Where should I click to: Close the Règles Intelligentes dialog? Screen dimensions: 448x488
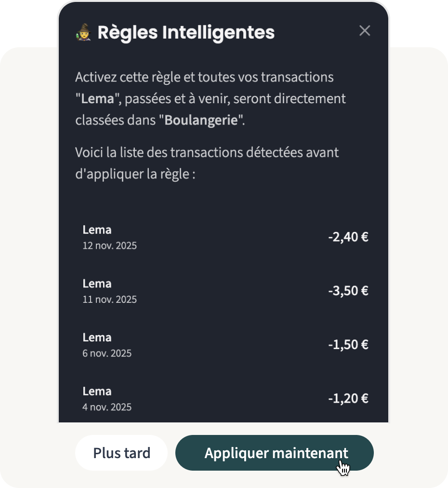click(365, 31)
